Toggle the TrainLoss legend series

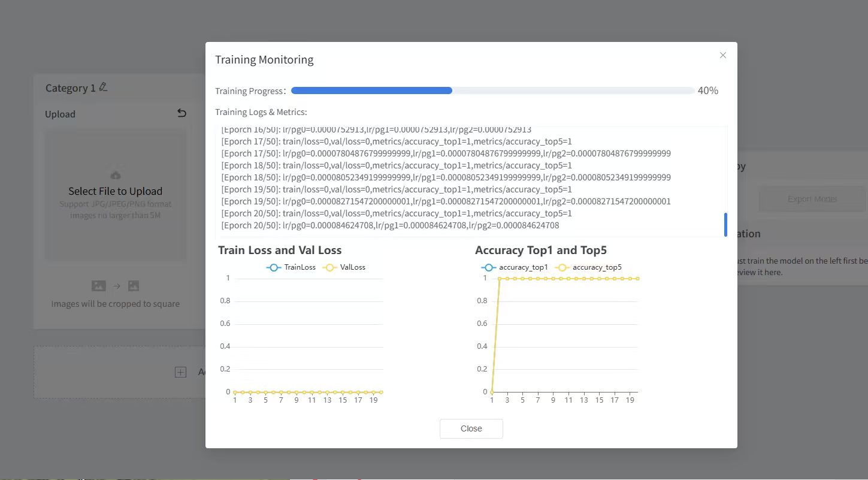(x=291, y=267)
